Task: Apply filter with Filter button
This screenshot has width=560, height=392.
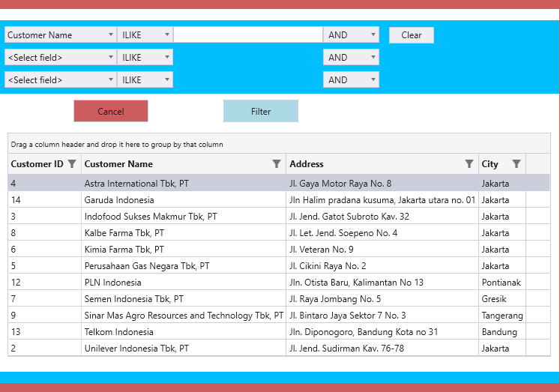Action: 261,111
